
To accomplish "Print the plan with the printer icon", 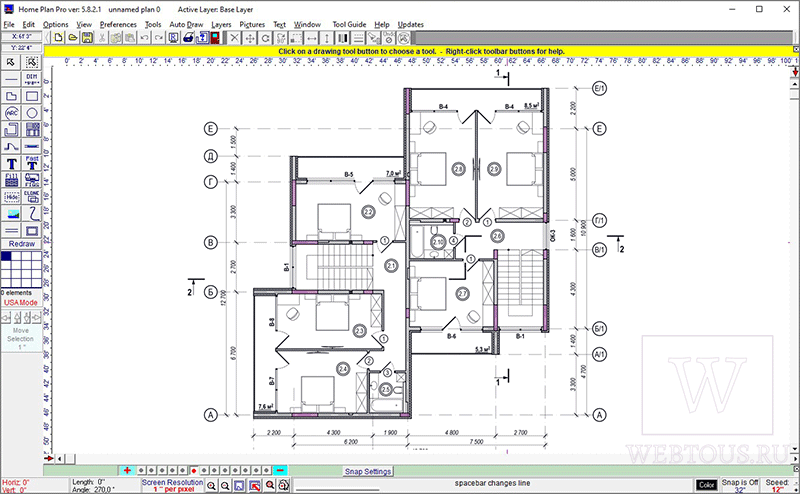I will (188, 38).
